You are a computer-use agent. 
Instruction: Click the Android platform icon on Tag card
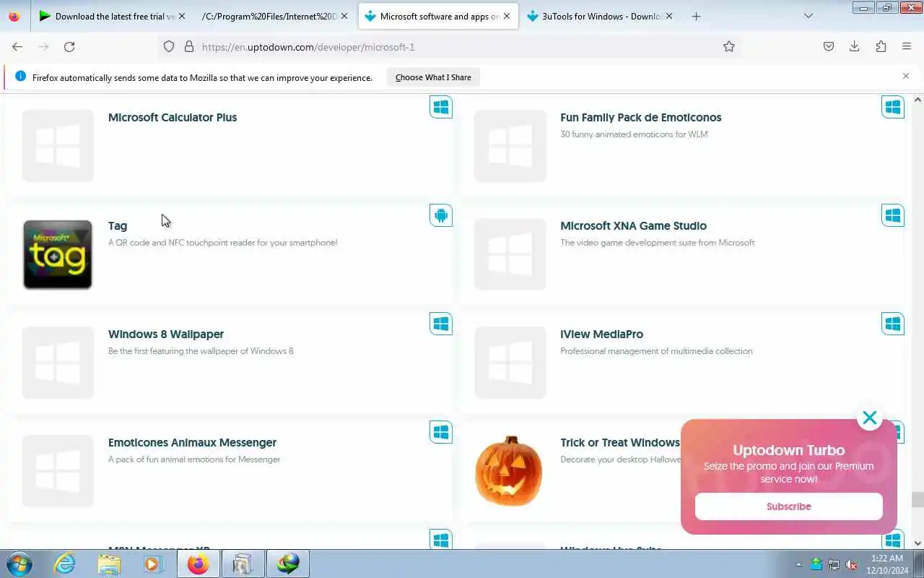(441, 215)
